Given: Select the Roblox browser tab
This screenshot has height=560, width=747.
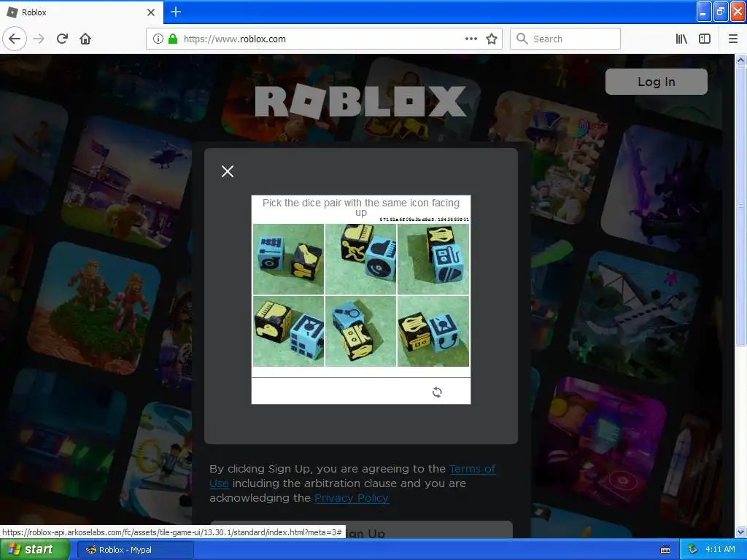Looking at the screenshot, I should (81, 12).
